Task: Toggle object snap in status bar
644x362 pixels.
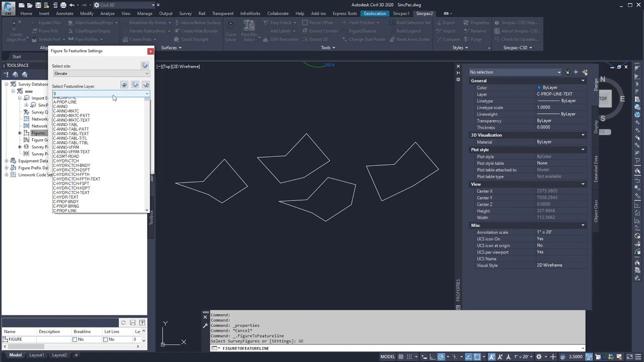Action: pyautogui.click(x=477, y=357)
